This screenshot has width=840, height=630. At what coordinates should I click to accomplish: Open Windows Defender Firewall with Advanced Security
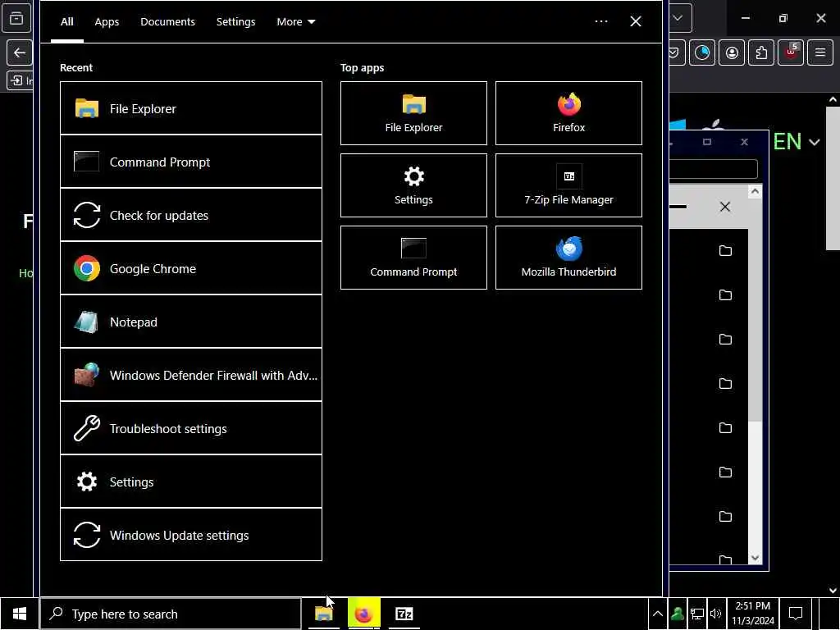pos(190,375)
